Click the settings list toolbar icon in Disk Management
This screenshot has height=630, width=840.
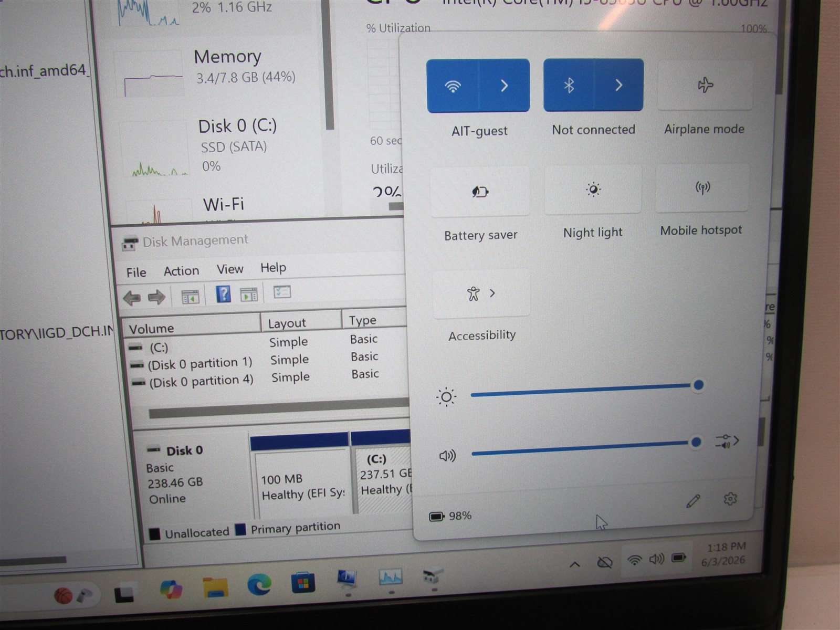[282, 292]
